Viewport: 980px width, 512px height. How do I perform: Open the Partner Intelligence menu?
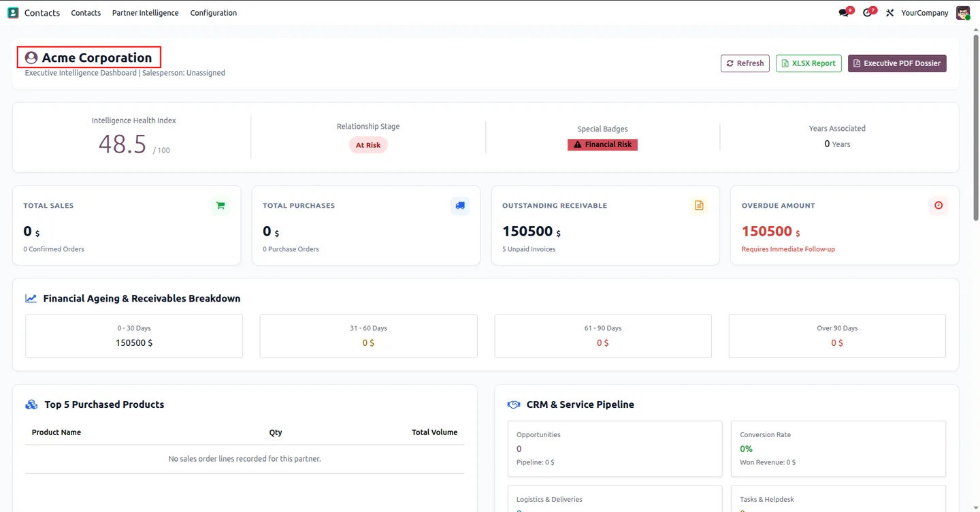coord(146,12)
